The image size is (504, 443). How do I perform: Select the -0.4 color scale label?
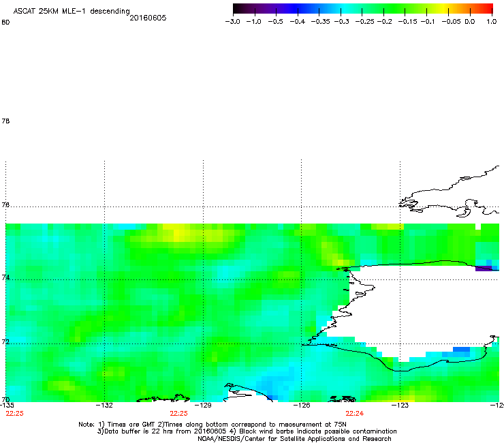298,22
